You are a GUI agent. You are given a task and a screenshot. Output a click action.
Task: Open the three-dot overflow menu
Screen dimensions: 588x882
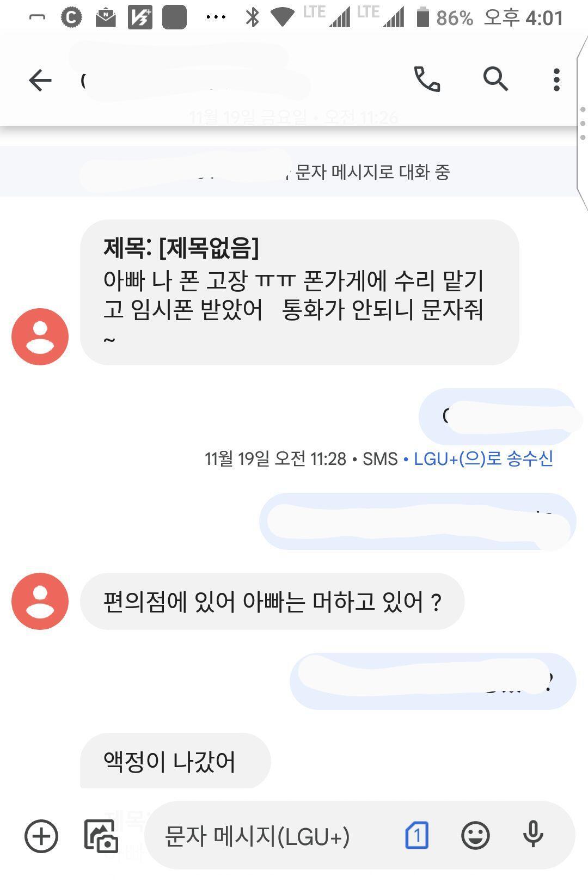(x=556, y=80)
